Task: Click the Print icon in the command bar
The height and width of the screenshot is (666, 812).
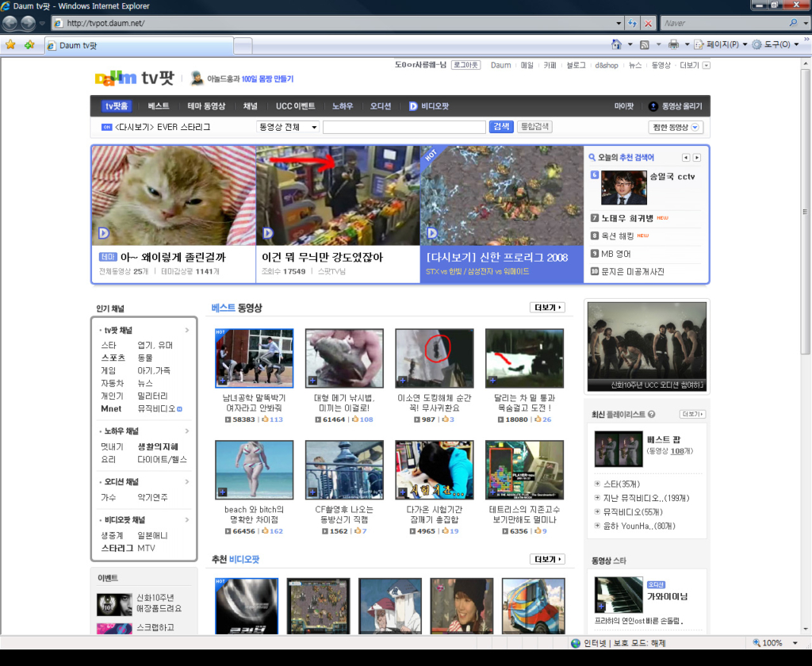Action: [x=673, y=44]
